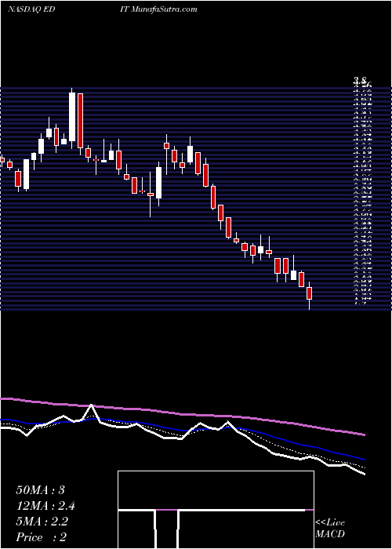Click the '5MA : 2.2' value
This screenshot has height=549, width=392.
coord(42,522)
